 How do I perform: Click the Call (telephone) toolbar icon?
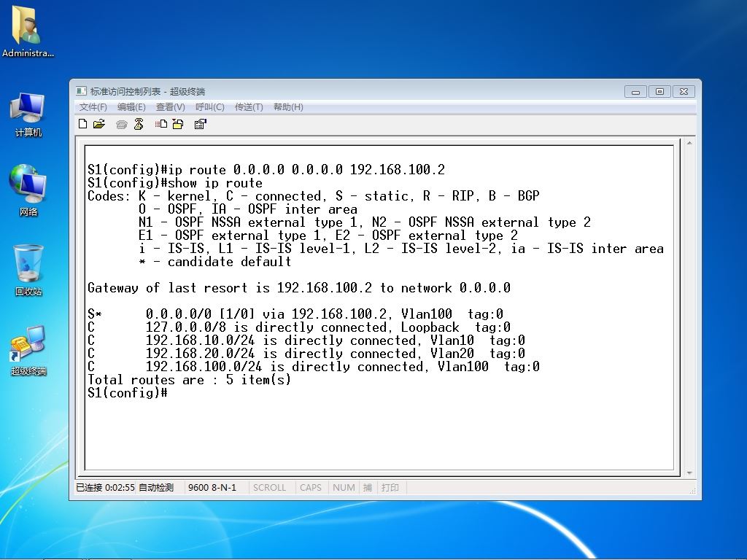(122, 125)
